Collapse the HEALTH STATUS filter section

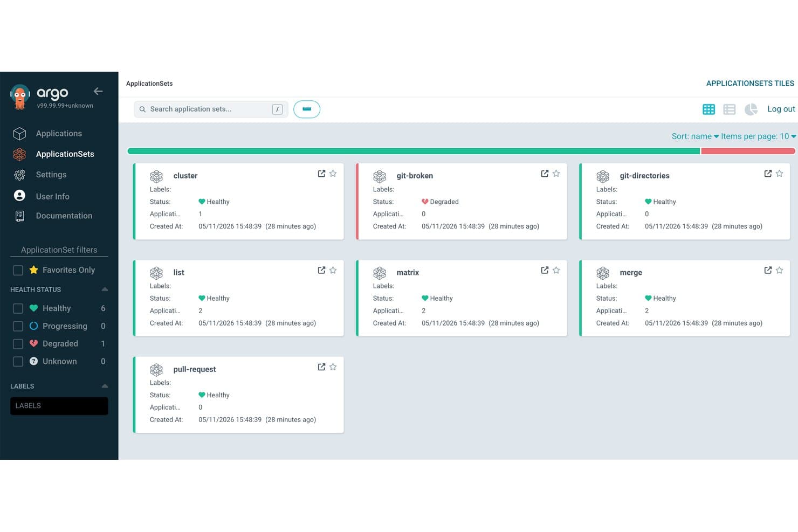point(105,289)
